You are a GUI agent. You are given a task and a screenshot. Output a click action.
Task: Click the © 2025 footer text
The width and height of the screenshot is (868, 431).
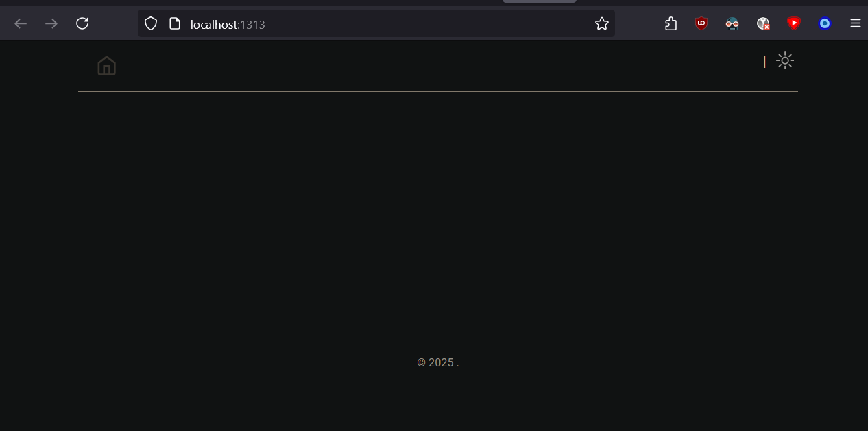pyautogui.click(x=438, y=362)
